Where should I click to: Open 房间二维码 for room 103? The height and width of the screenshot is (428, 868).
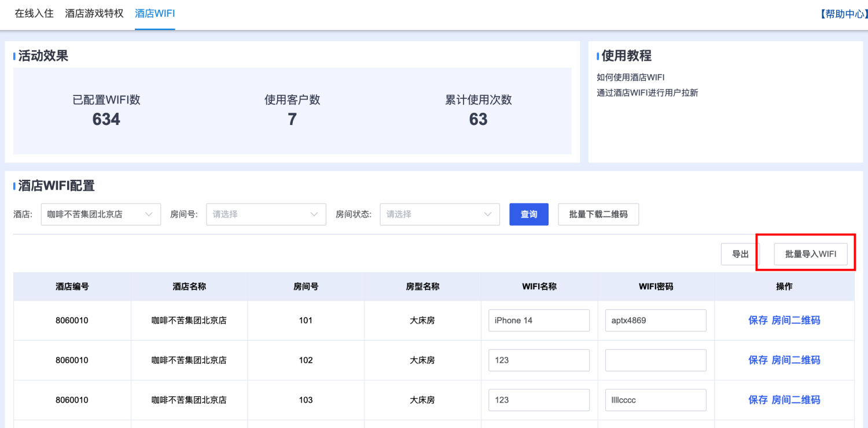[796, 400]
